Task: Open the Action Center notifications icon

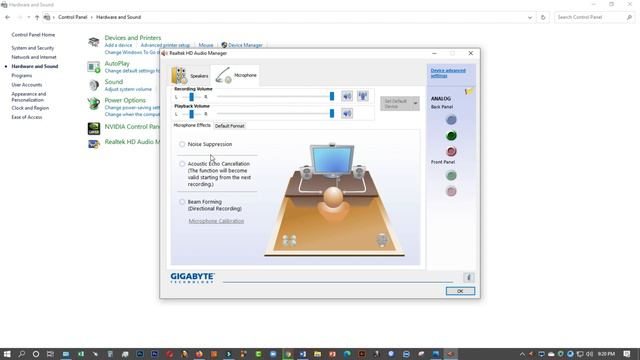Action: pyautogui.click(x=627, y=354)
